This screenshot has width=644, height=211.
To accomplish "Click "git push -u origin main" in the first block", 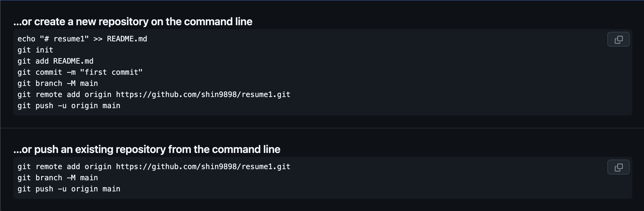I will (x=69, y=106).
